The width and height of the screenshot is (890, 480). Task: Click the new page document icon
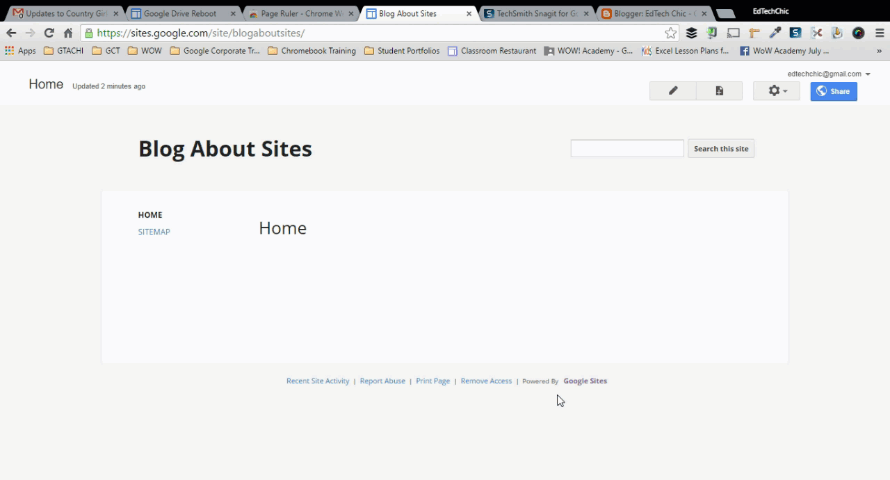pyautogui.click(x=719, y=91)
